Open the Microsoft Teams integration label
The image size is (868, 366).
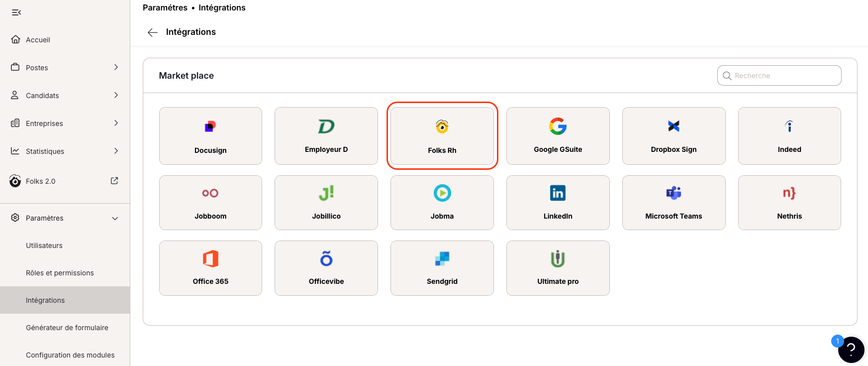[x=674, y=216]
